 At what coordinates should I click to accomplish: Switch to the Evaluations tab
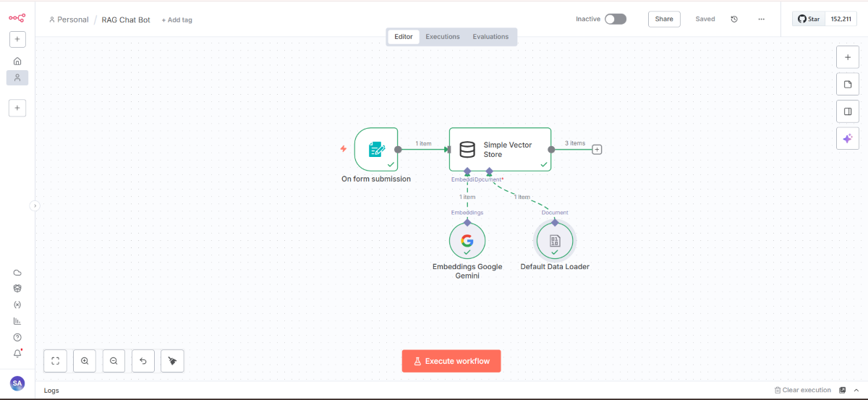[x=490, y=37]
